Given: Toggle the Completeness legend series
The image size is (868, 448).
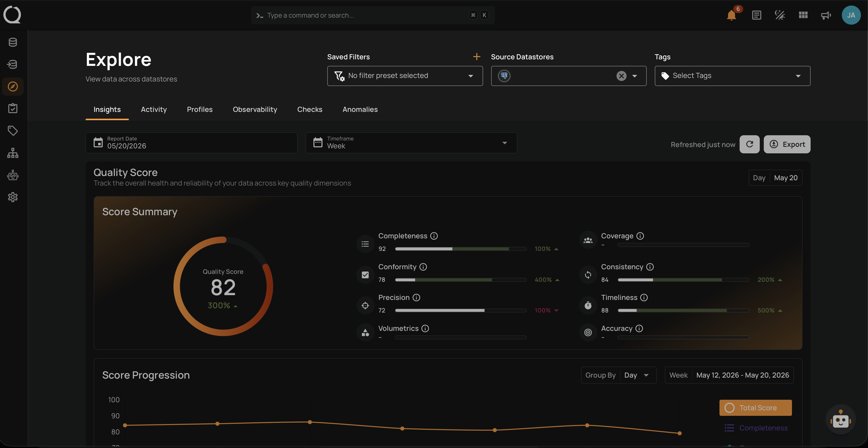Looking at the screenshot, I should point(756,428).
